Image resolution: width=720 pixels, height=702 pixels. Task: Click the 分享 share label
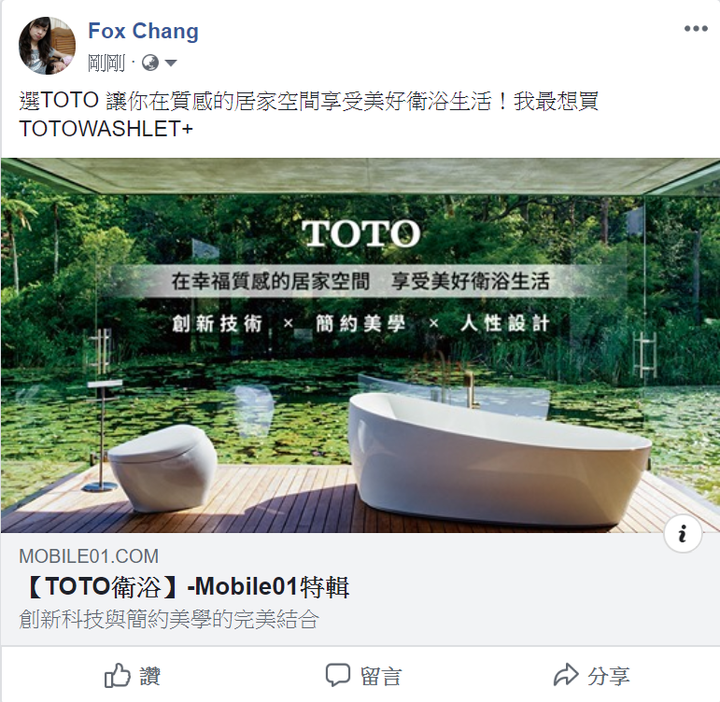[x=608, y=676]
